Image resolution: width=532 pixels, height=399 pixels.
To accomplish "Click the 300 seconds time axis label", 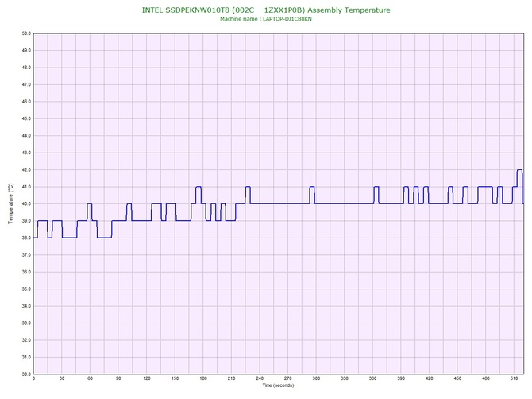I will coord(316,378).
